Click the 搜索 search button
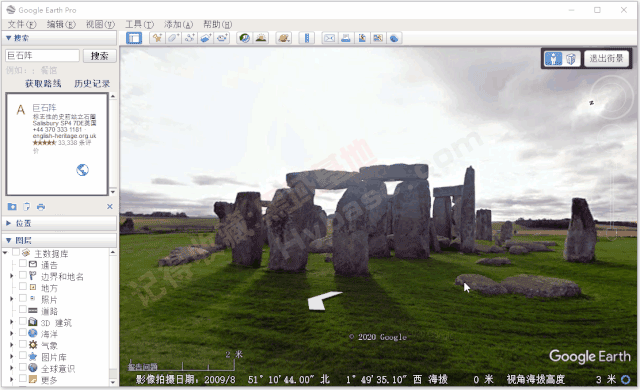This screenshot has height=390, width=640. pyautogui.click(x=100, y=56)
